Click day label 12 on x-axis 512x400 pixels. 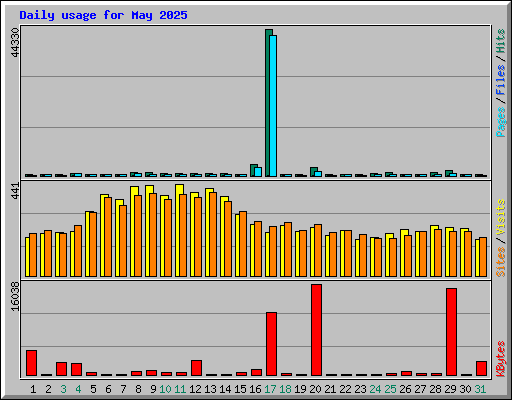195,389
